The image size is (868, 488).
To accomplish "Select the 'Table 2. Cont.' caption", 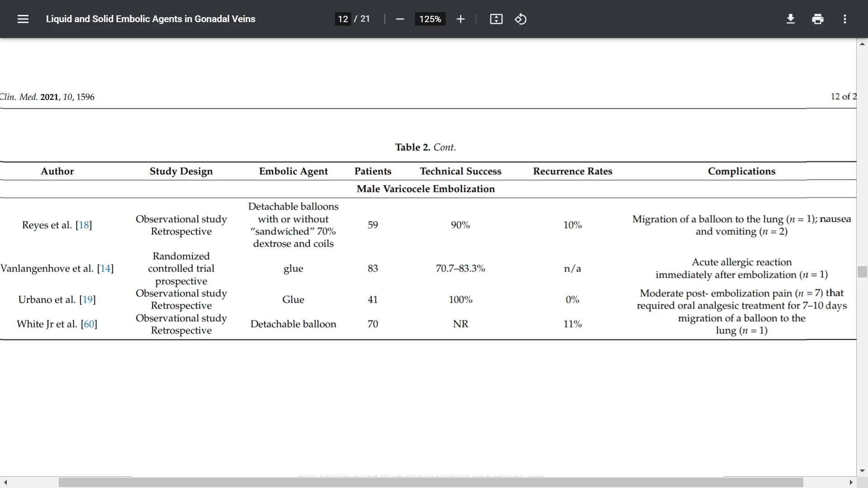I will tap(425, 147).
